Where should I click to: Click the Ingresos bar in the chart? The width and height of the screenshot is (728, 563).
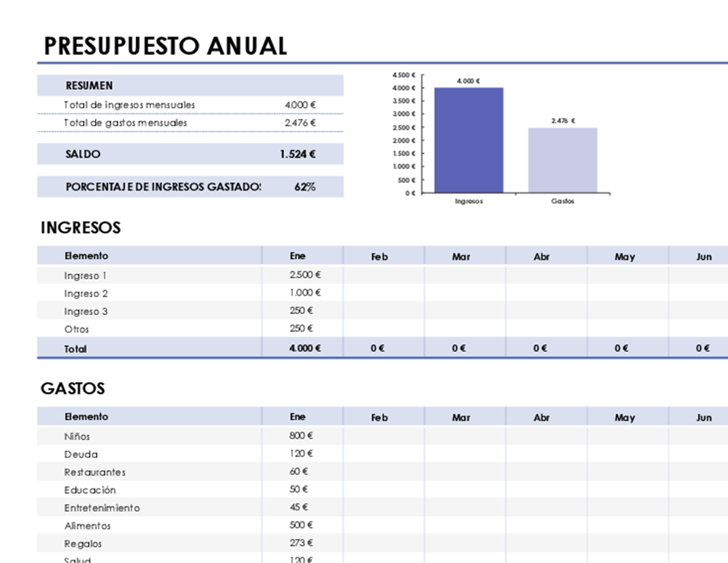(x=469, y=140)
